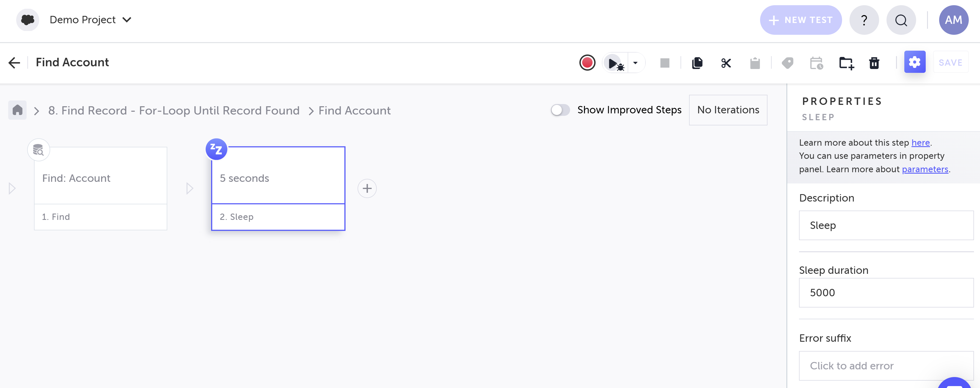Click the red Record button
Image resolution: width=980 pixels, height=388 pixels.
click(x=587, y=63)
